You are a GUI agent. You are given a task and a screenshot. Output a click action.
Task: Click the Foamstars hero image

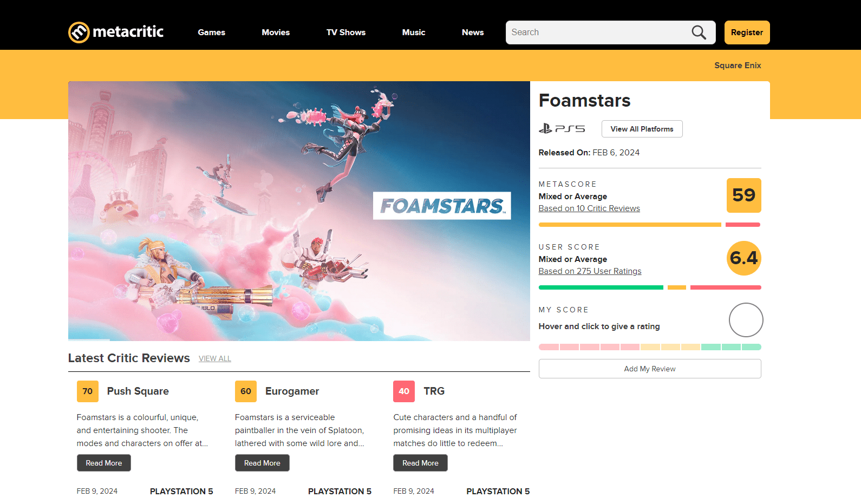(299, 211)
